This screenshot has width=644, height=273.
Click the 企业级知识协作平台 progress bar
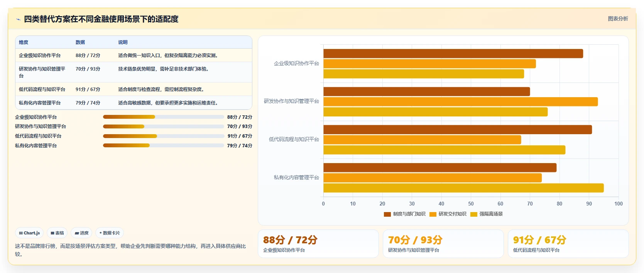(163, 117)
